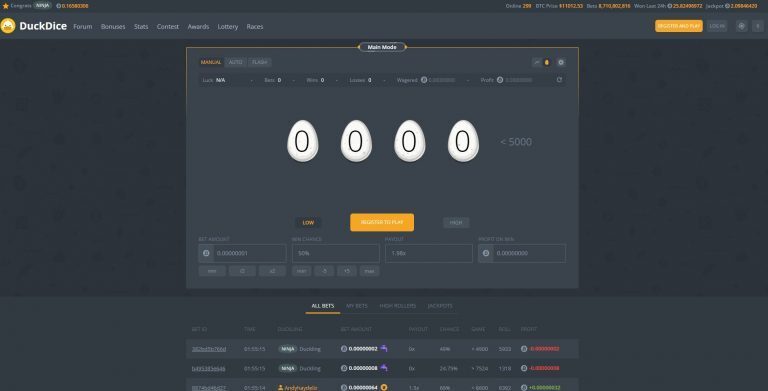Click the rightmost icon button in the top header
Screen dimensions: 768x391
[758, 26]
